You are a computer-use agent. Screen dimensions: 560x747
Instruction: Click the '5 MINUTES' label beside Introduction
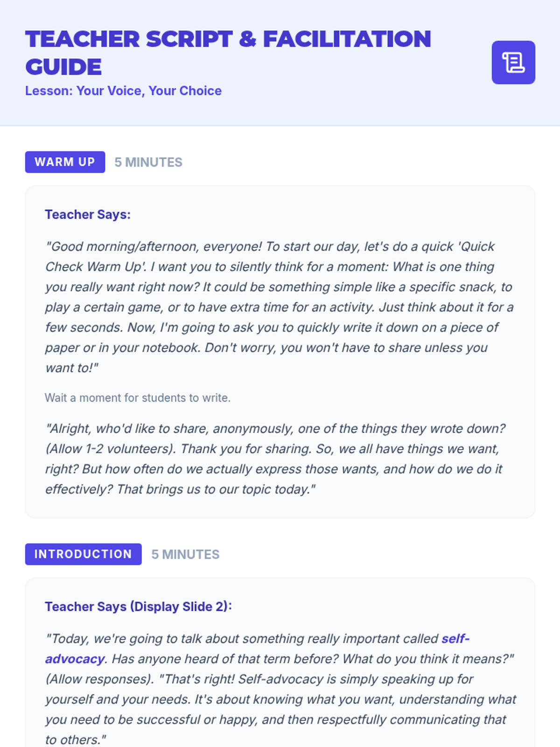pyautogui.click(x=185, y=554)
